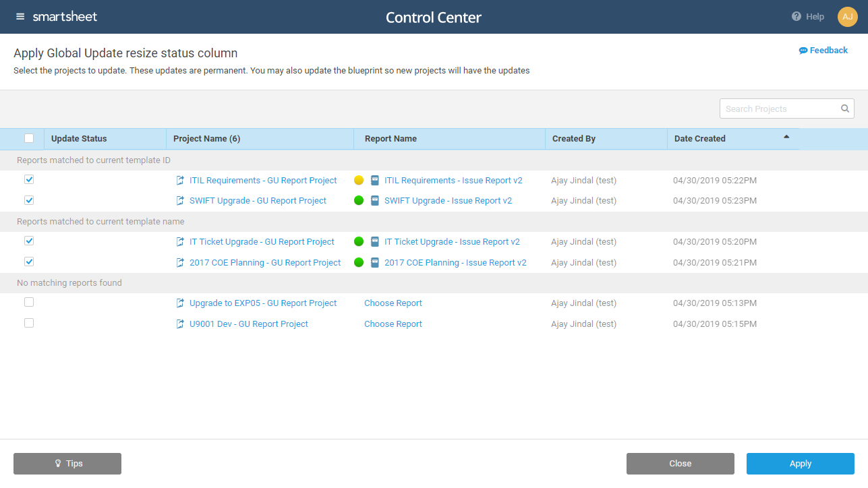Open the AJ user avatar
The width and height of the screenshot is (868, 488).
pyautogui.click(x=848, y=17)
